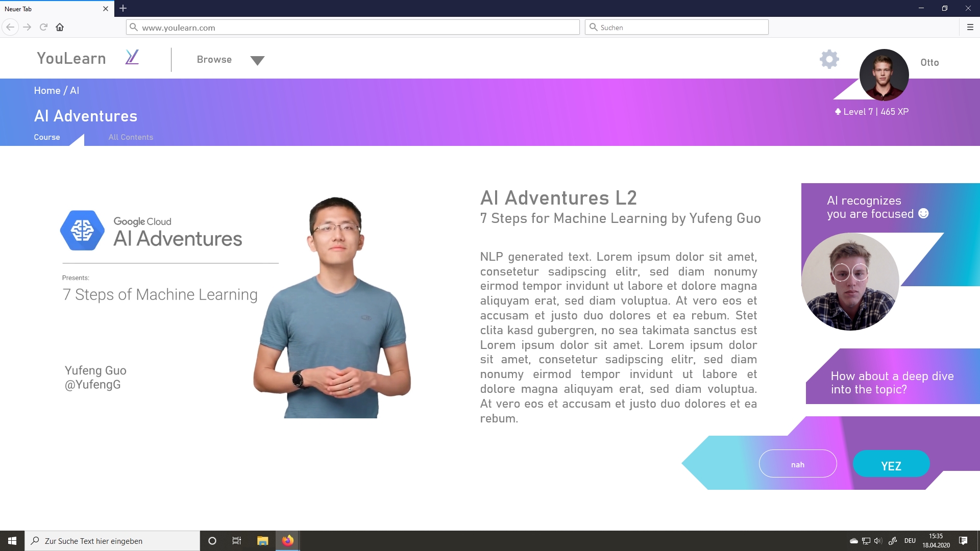Open the settings gear icon
The image size is (980, 551).
click(x=829, y=60)
